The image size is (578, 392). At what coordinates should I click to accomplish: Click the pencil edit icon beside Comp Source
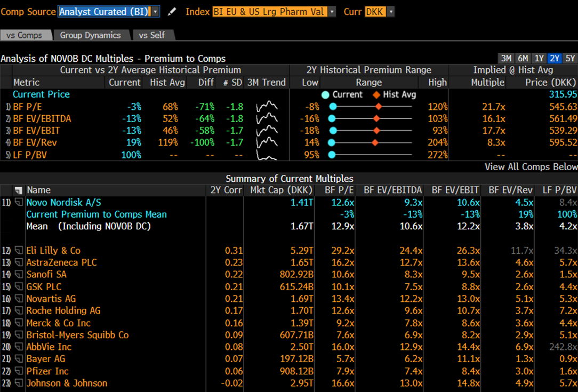click(171, 12)
